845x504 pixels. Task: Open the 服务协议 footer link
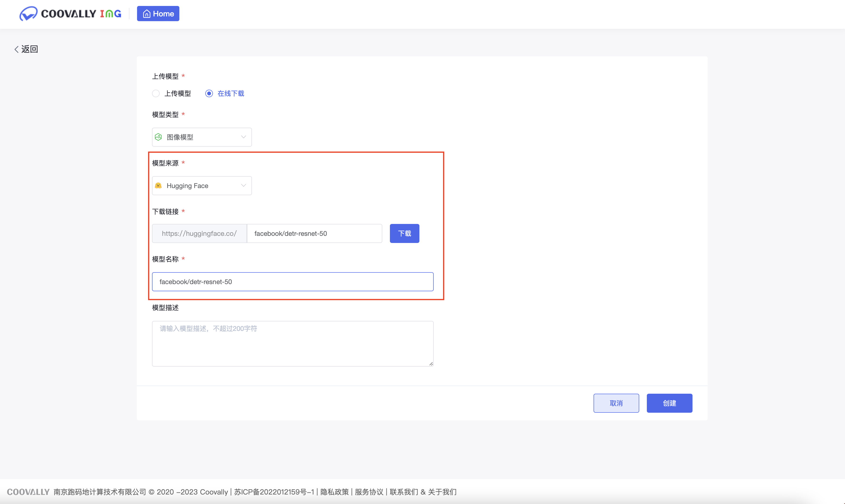[369, 492]
